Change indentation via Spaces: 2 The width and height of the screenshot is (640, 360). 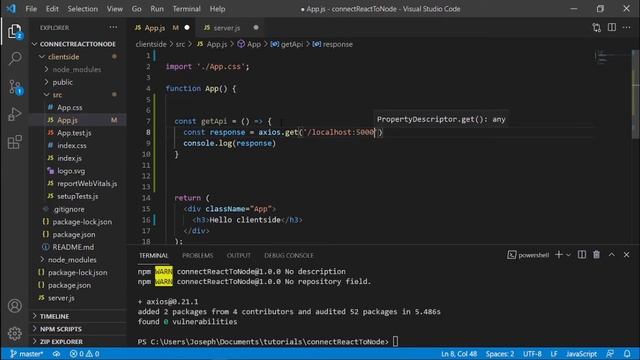point(500,354)
